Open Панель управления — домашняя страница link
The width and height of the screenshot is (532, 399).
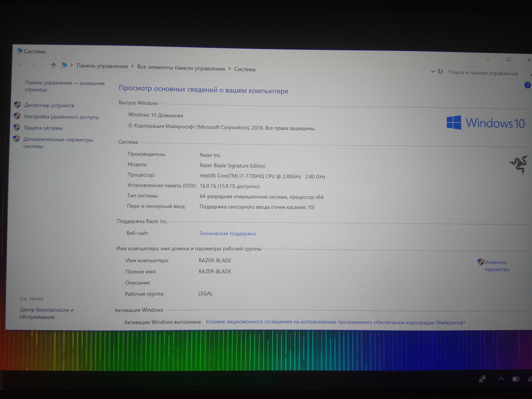(x=65, y=86)
